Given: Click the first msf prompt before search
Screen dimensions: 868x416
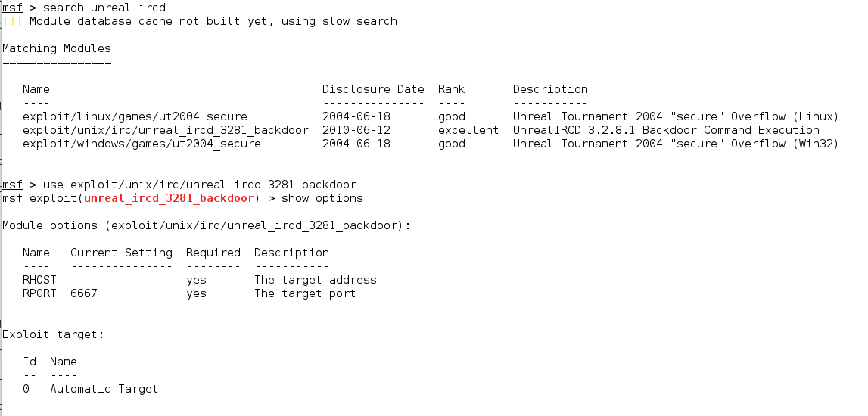Looking at the screenshot, I should tap(12, 8).
